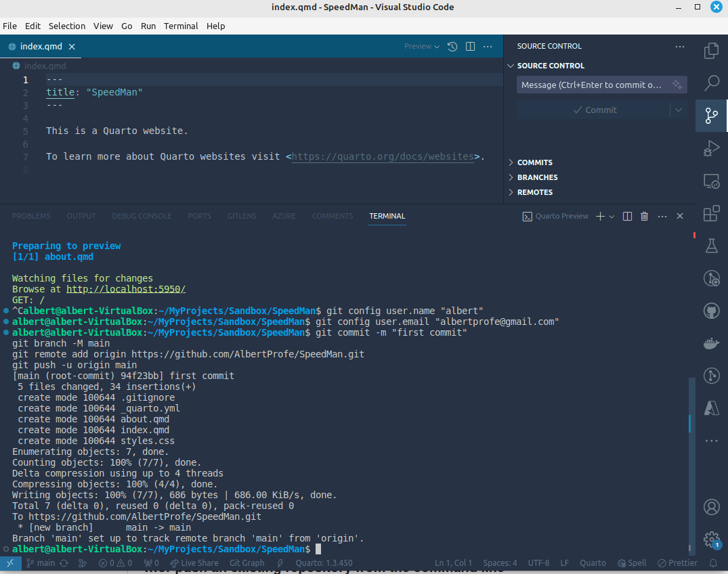Select the Quarto language mode in status bar
The height and width of the screenshot is (574, 728).
(x=593, y=563)
